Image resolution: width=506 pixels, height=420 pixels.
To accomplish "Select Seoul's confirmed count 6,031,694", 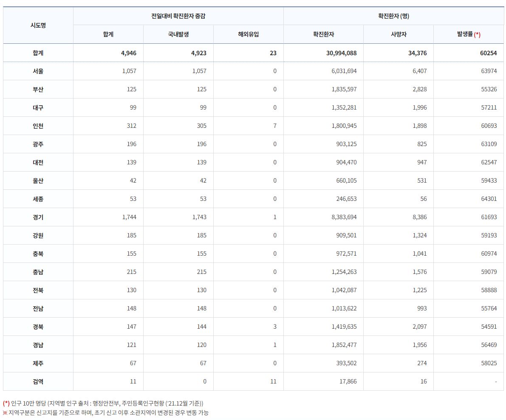I will pos(344,71).
